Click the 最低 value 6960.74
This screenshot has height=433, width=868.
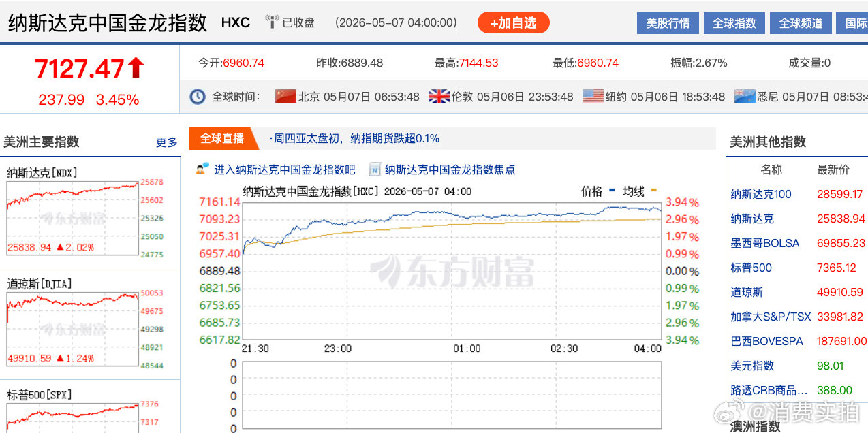[598, 63]
